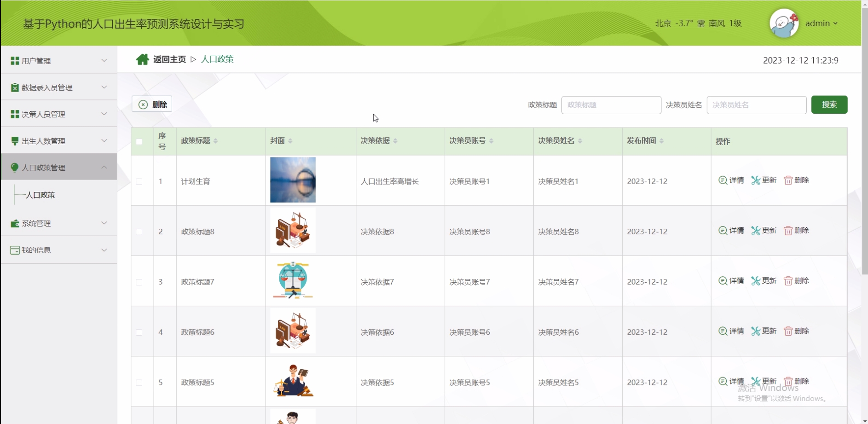Expand 我的信息 chevron
The width and height of the screenshot is (868, 424).
coord(104,250)
